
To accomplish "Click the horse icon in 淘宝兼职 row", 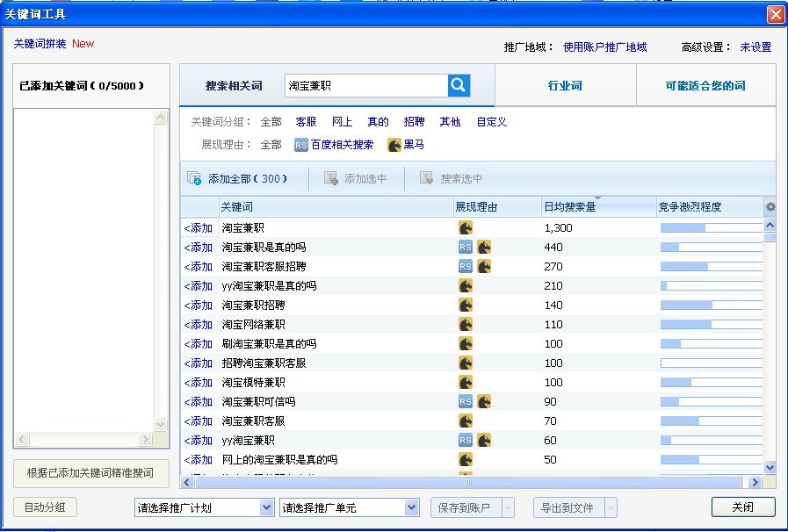I will pyautogui.click(x=466, y=228).
